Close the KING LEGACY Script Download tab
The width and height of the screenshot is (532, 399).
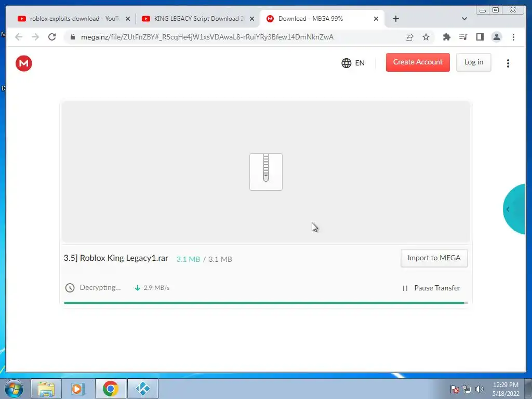(x=252, y=19)
